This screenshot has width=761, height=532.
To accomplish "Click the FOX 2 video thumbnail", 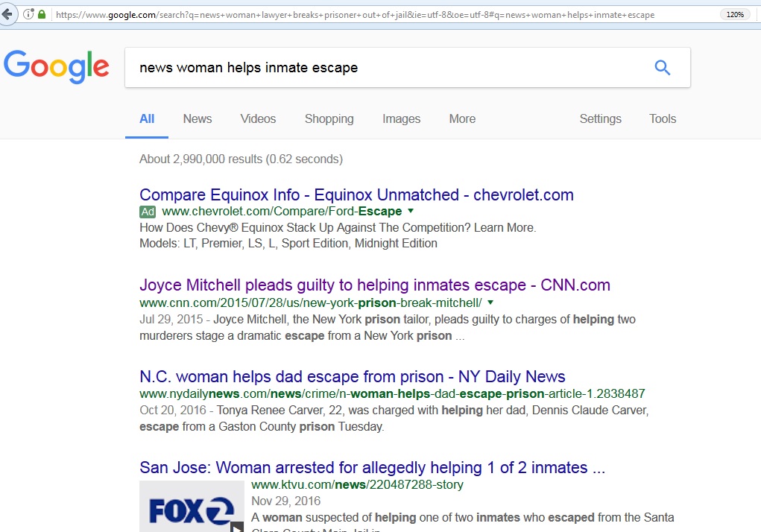I will 192,507.
